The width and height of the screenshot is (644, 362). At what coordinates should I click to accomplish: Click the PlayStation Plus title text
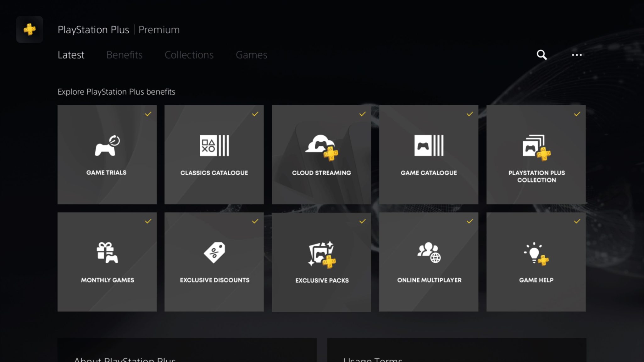(x=93, y=30)
